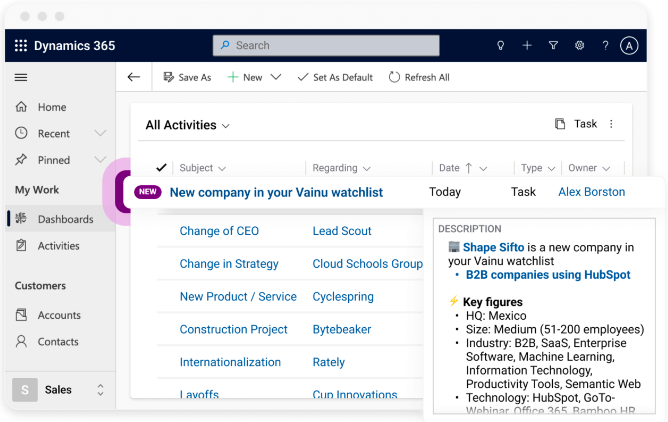
Task: Toggle the hamburger navigation menu
Action: 21,78
